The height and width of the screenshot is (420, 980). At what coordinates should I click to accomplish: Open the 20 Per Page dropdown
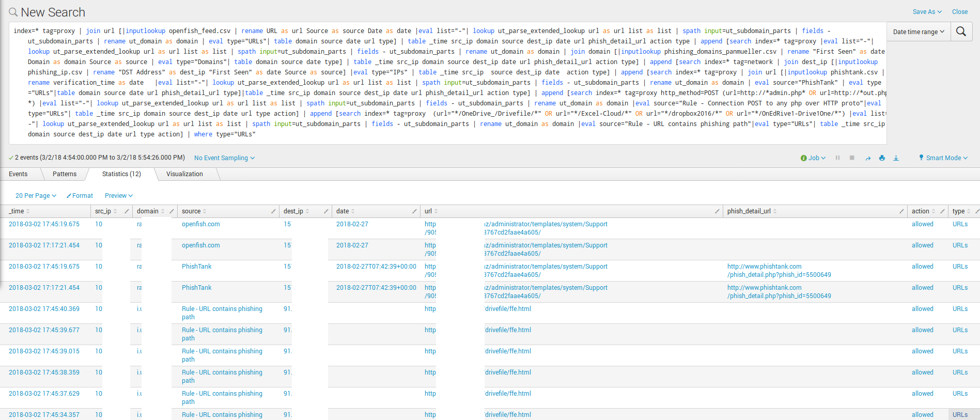click(x=36, y=196)
